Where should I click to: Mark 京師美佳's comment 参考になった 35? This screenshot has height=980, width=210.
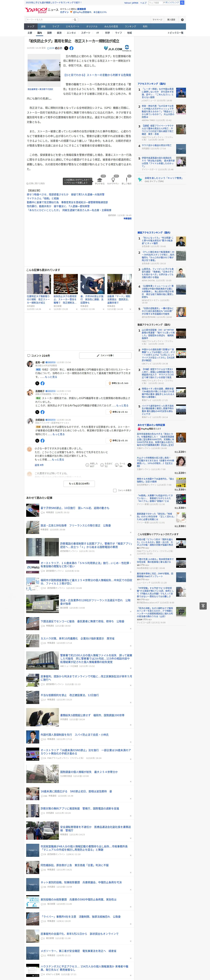tap(119, 441)
